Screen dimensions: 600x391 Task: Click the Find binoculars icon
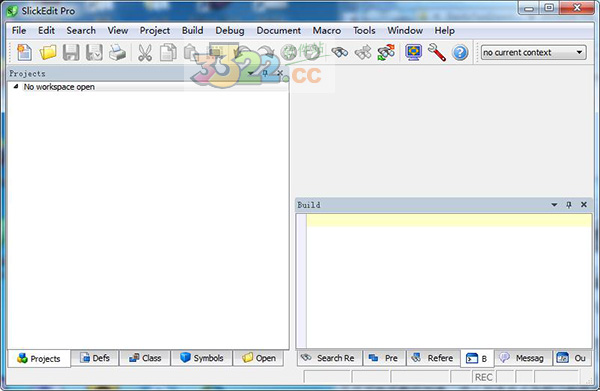point(339,52)
